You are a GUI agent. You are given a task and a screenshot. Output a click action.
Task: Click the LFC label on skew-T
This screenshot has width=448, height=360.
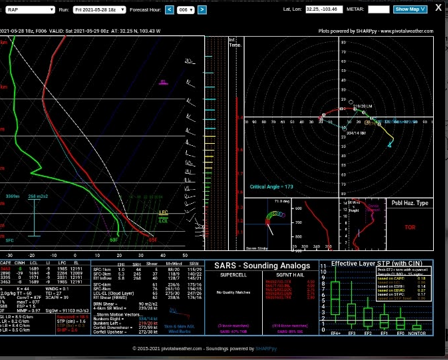[x=163, y=213]
